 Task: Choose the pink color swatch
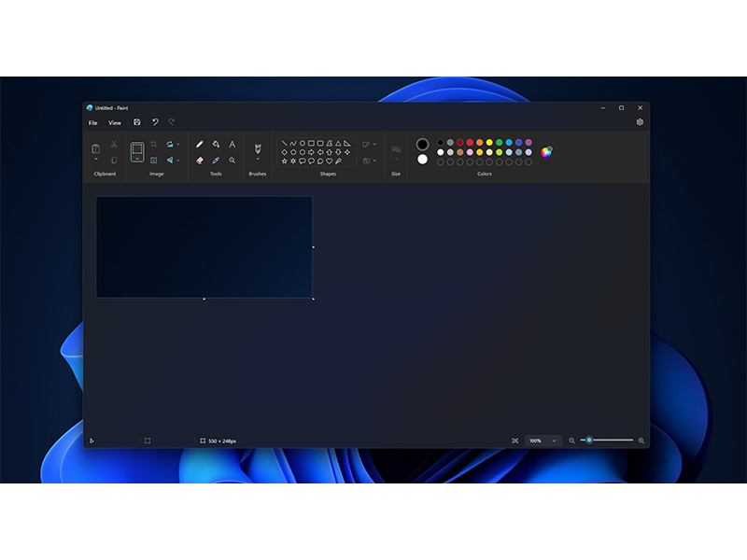[470, 152]
